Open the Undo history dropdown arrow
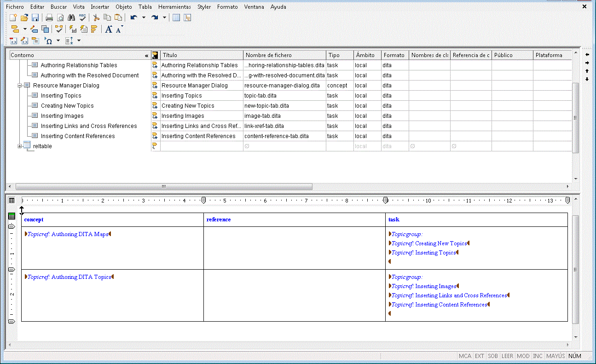The width and height of the screenshot is (596, 364). [x=144, y=17]
